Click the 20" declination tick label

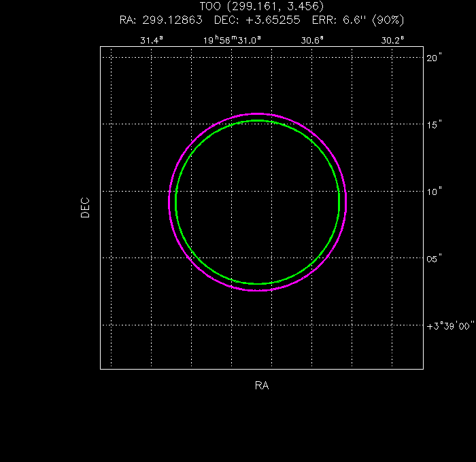[435, 58]
